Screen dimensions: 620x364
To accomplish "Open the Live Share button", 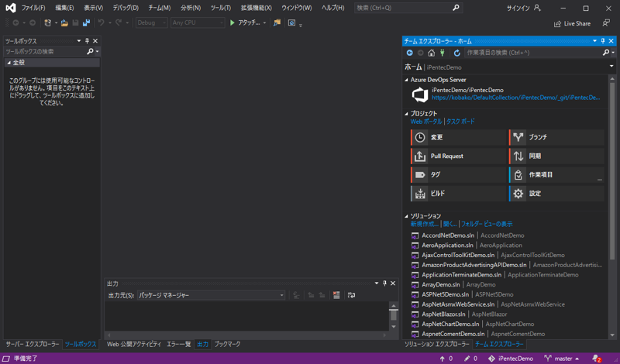I will pyautogui.click(x=572, y=24).
